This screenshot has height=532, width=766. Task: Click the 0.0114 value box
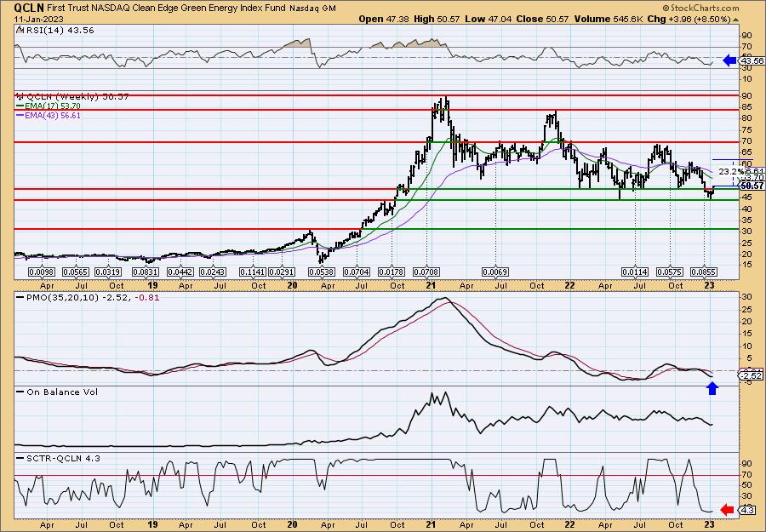tap(635, 272)
